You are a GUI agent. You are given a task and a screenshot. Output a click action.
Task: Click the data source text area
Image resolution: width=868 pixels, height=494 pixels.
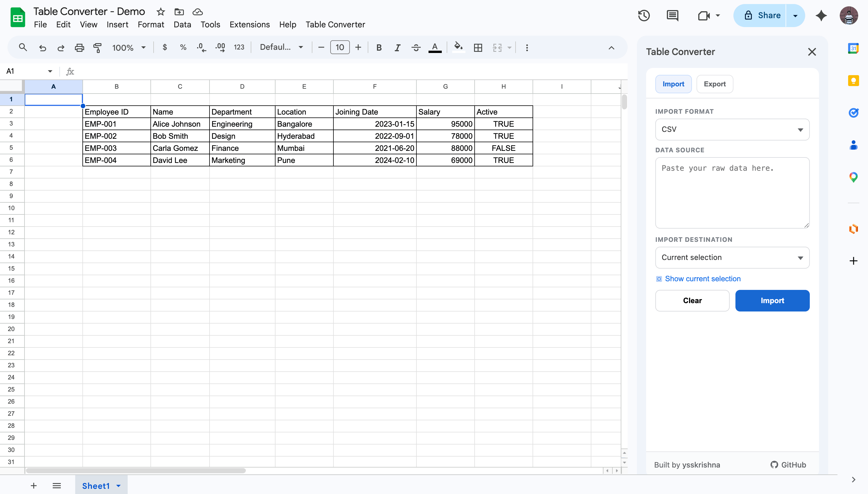(732, 192)
